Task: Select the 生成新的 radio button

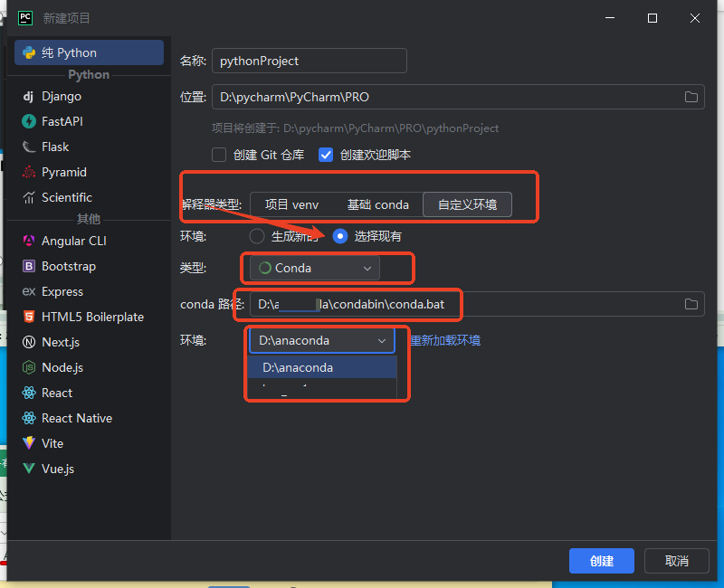Action: [x=257, y=236]
